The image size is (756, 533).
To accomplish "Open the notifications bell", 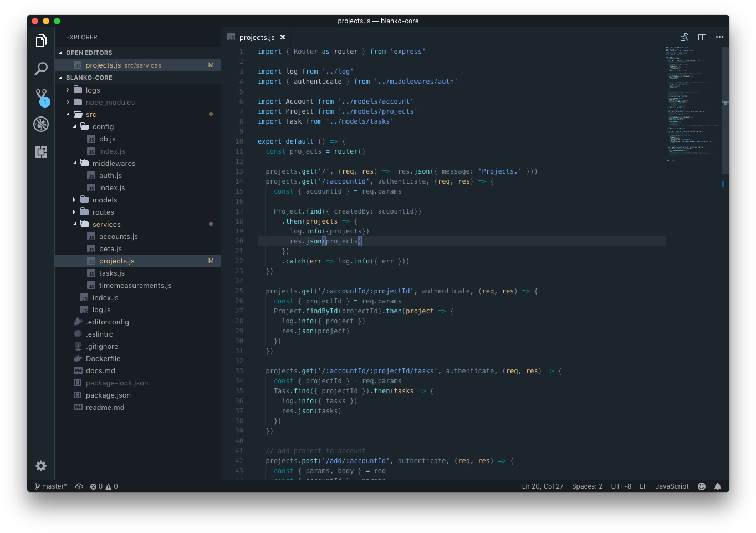I will pyautogui.click(x=718, y=486).
